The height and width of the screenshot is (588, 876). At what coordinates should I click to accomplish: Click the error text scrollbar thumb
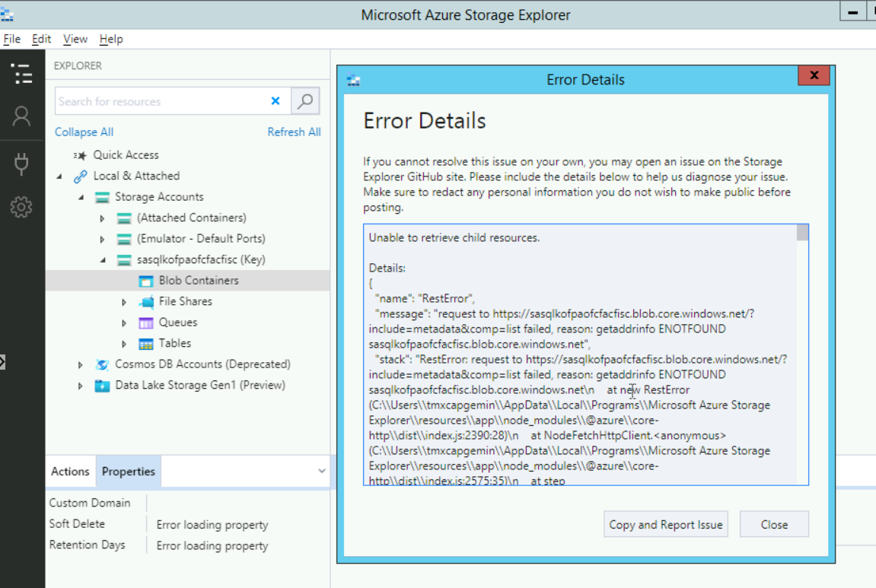coord(802,232)
